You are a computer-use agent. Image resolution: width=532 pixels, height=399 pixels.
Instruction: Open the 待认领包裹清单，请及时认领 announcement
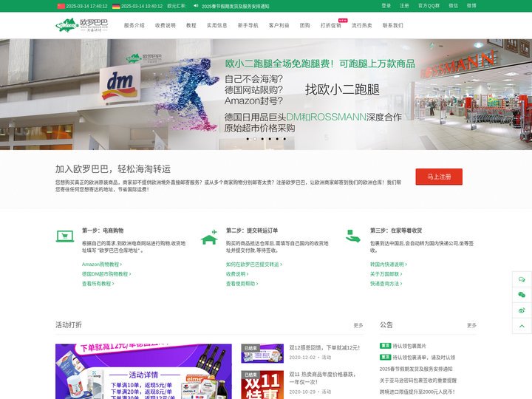(424, 358)
